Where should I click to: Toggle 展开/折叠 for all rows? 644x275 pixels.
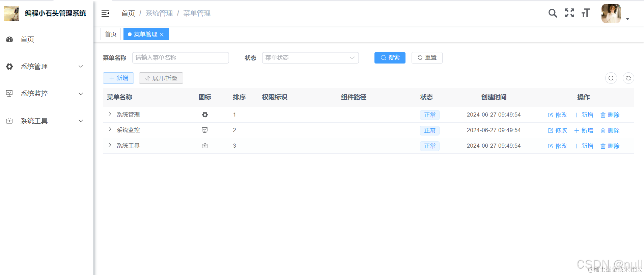(x=161, y=78)
